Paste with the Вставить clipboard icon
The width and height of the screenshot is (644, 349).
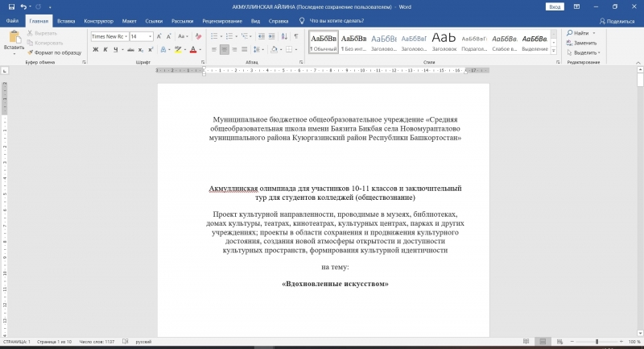(14, 37)
